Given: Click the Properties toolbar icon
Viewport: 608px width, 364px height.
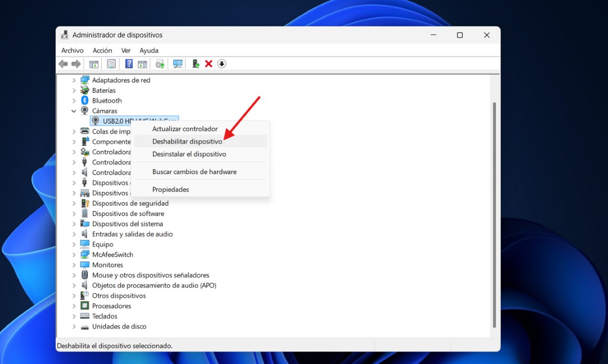Looking at the screenshot, I should [111, 63].
